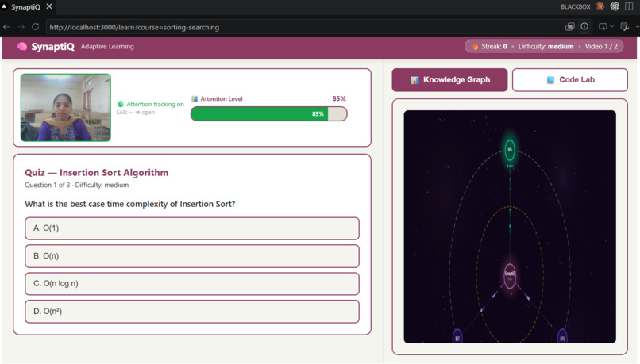
Task: Click the SynaptiQ brain logo icon
Action: (22, 47)
